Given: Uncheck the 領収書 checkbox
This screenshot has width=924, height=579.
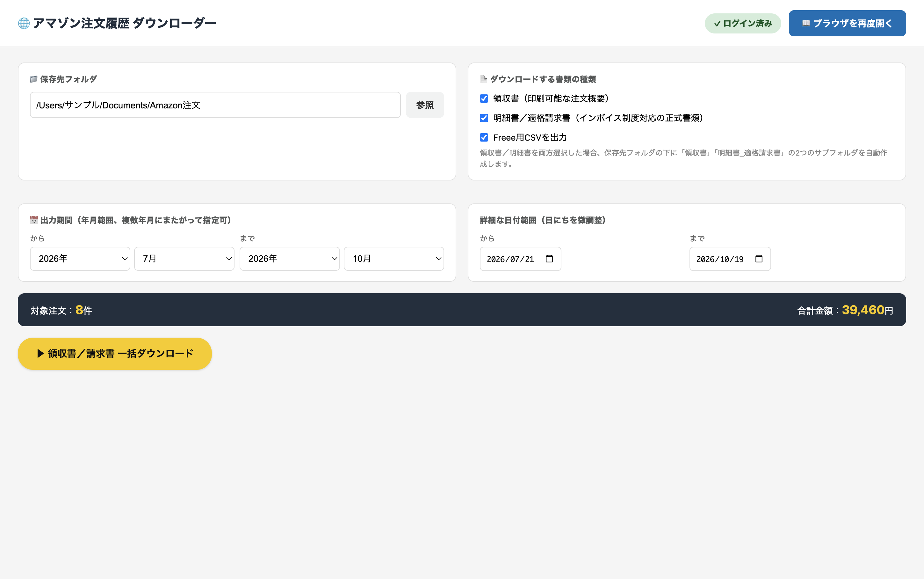Looking at the screenshot, I should pos(484,99).
